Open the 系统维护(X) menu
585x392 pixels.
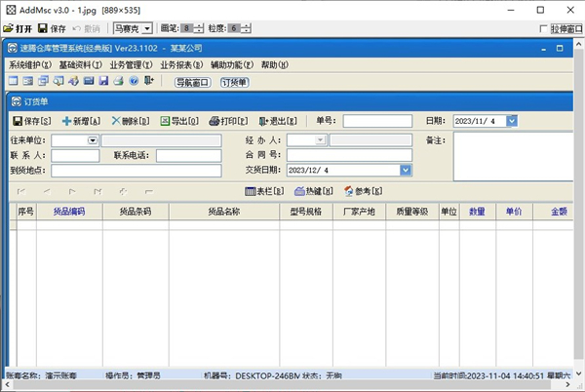[30, 65]
